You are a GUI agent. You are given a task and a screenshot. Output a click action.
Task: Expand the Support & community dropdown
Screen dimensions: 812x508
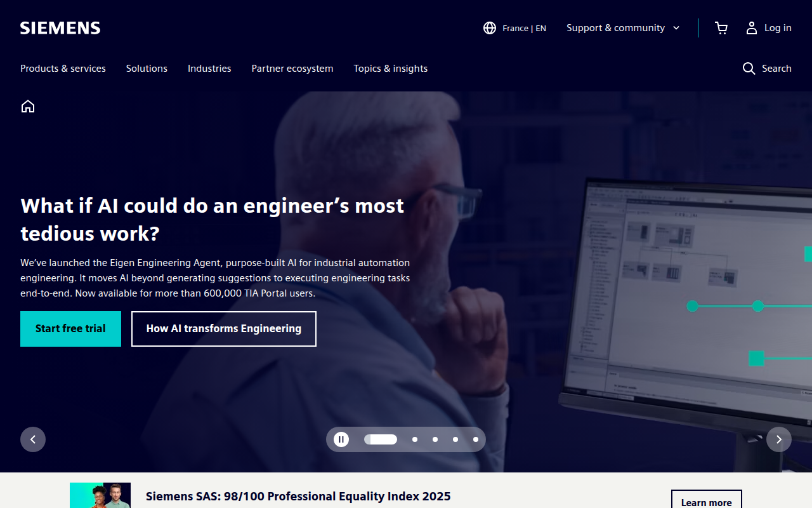(x=624, y=28)
